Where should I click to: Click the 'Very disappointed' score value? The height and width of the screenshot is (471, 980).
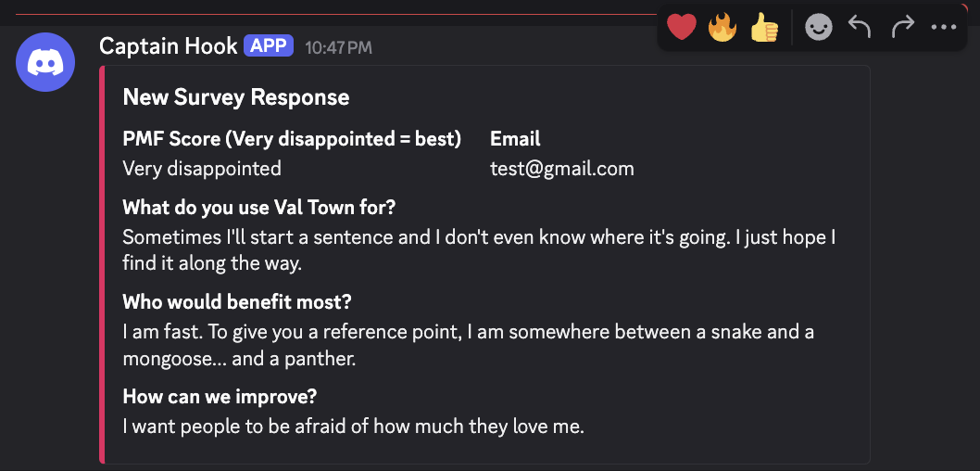coord(202,169)
